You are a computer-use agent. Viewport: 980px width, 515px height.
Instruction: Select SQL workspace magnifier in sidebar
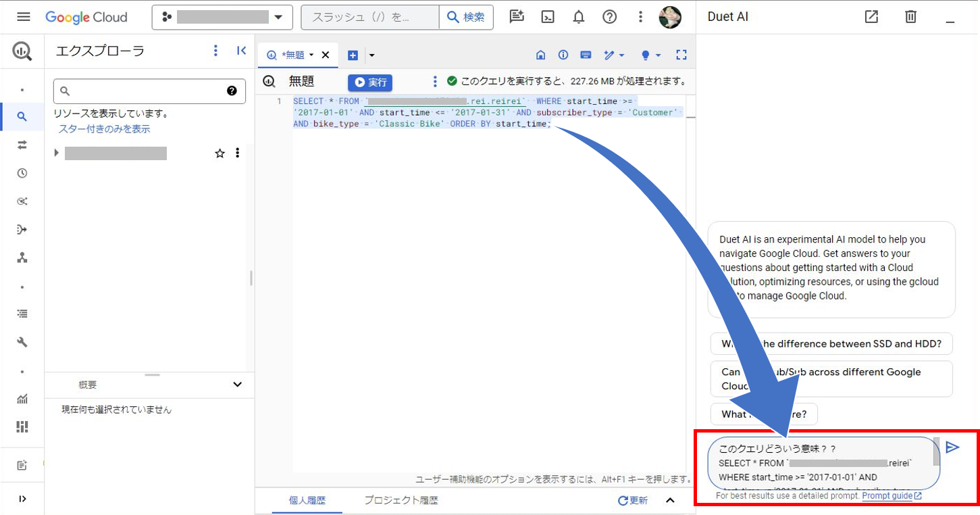point(22,116)
